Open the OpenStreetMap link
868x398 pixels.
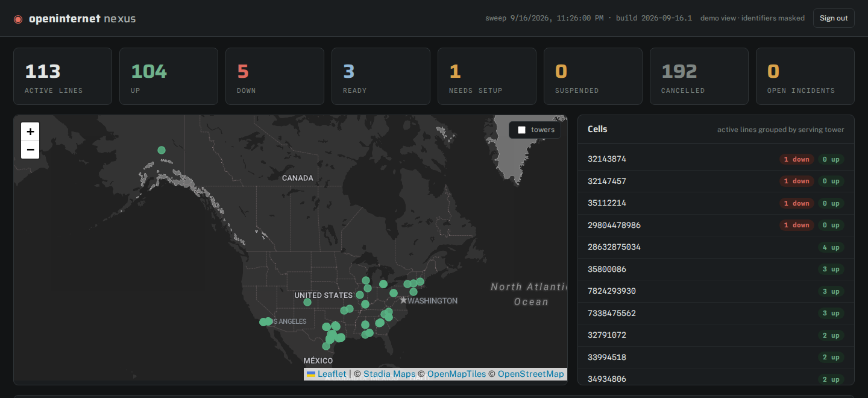click(x=530, y=374)
